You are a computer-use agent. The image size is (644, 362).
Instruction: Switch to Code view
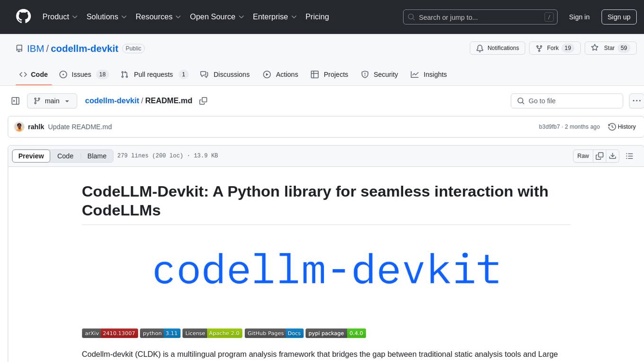tap(65, 156)
